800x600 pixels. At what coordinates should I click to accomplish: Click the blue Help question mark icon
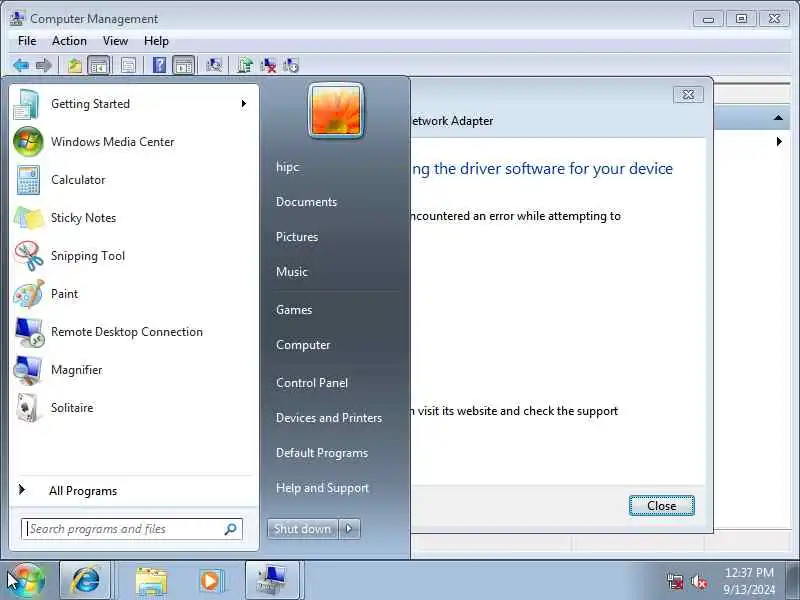click(159, 65)
